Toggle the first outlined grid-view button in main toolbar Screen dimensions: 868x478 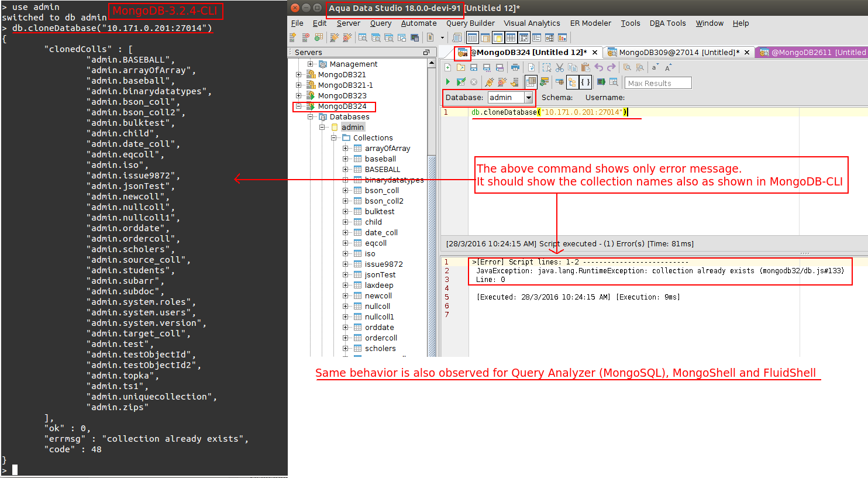click(x=472, y=37)
